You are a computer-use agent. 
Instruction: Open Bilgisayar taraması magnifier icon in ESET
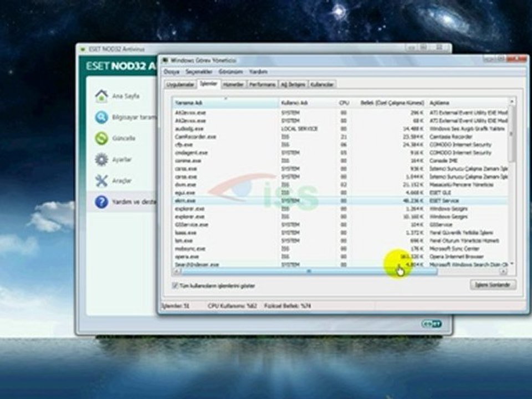pos(101,117)
